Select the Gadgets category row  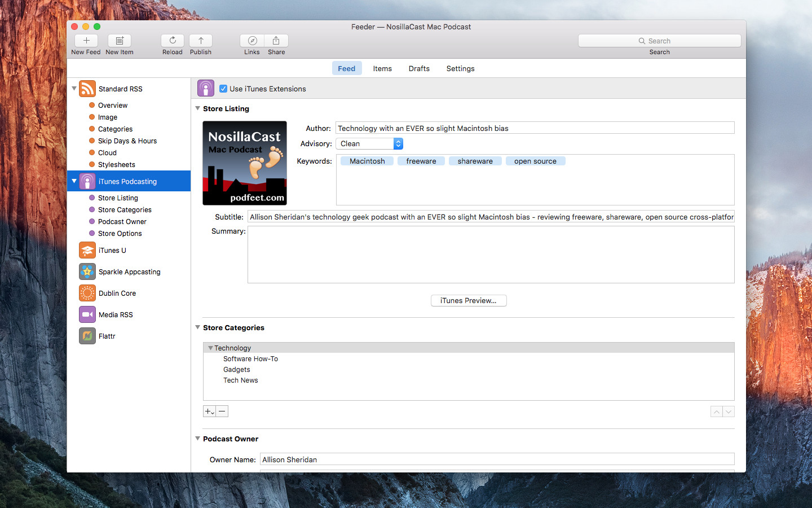[469, 369]
